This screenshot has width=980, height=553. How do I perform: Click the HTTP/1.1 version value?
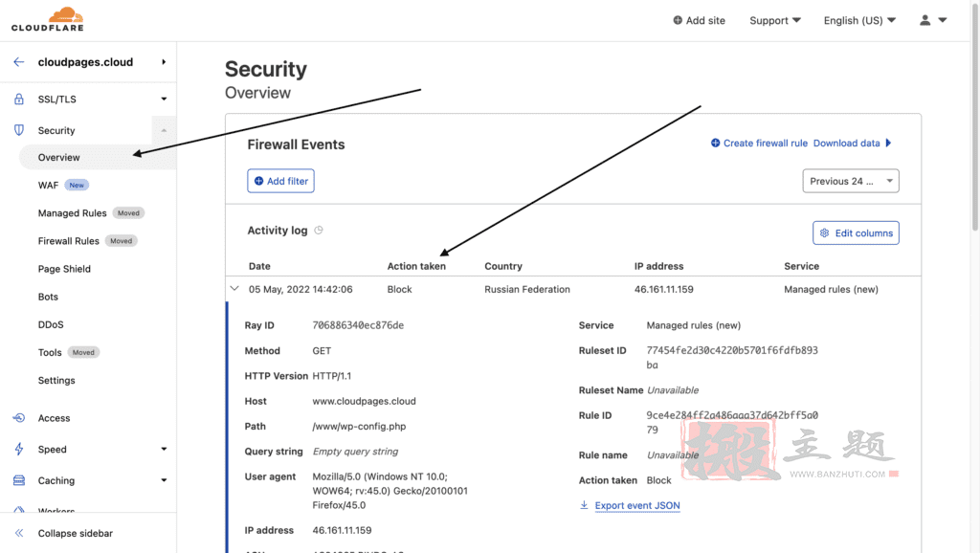(332, 376)
